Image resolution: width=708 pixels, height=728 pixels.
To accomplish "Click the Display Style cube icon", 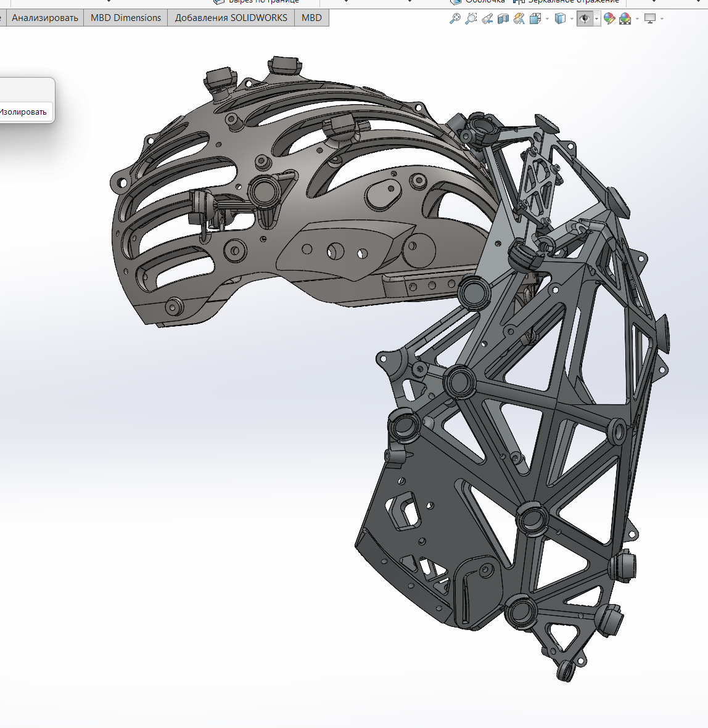I will 560,18.
